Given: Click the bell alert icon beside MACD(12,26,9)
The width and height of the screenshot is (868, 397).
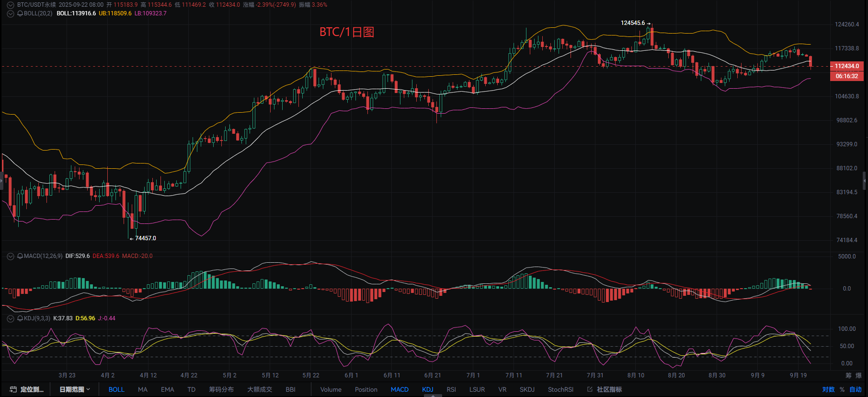Looking at the screenshot, I should coord(20,256).
